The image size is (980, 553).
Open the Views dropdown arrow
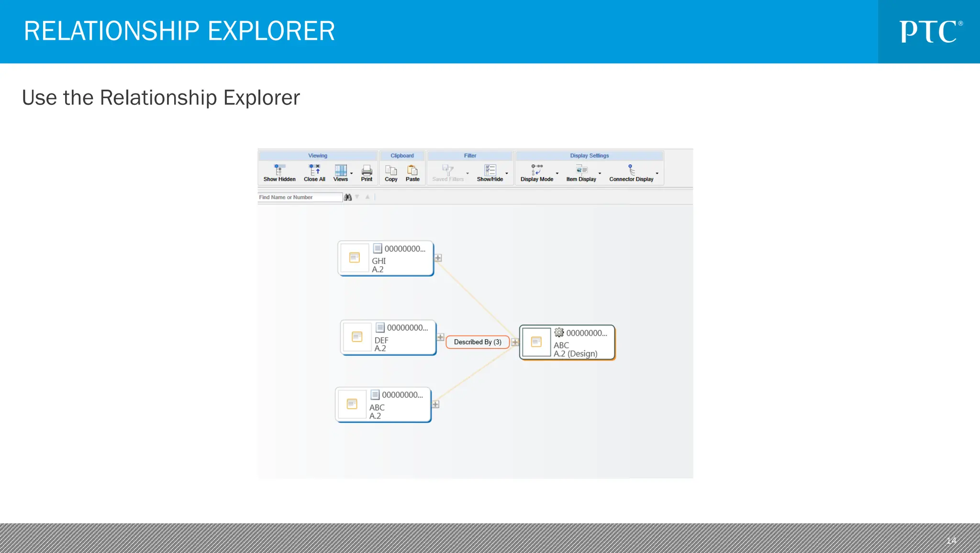point(352,174)
